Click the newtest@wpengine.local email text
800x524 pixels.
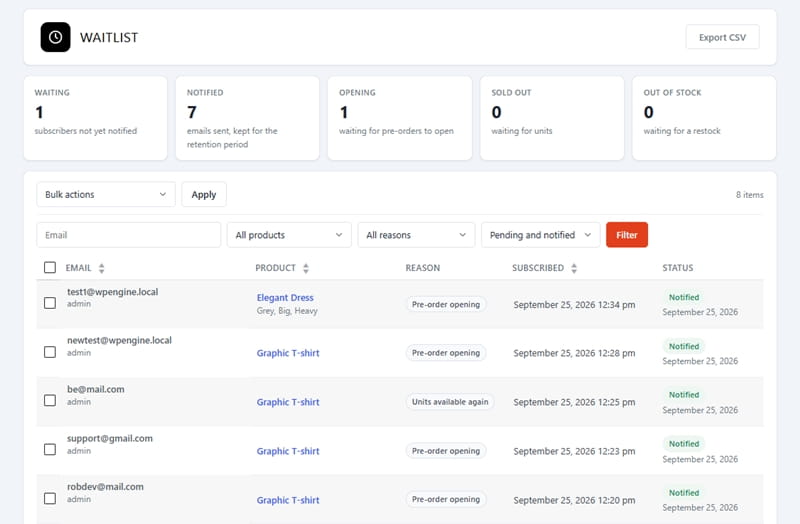point(119,340)
